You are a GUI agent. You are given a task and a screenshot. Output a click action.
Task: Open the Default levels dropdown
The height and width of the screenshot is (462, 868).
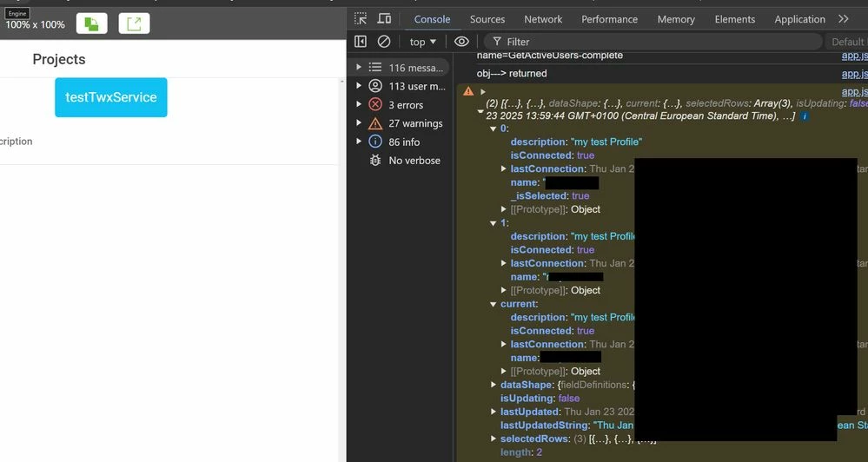click(x=849, y=42)
